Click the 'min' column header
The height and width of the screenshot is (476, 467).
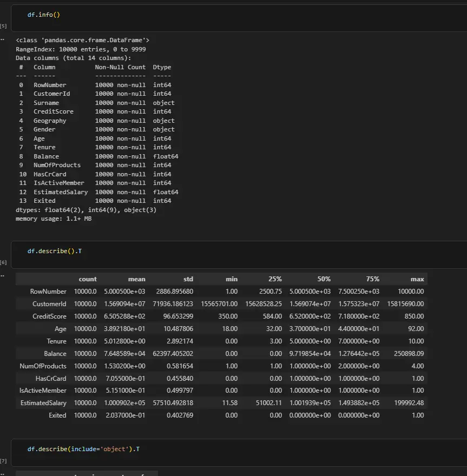pos(232,279)
